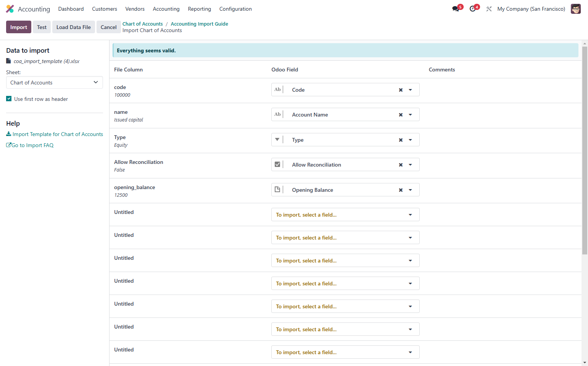Viewport: 588px width, 366px height.
Task: Click the vertical scrollbar thumb
Action: point(585,151)
